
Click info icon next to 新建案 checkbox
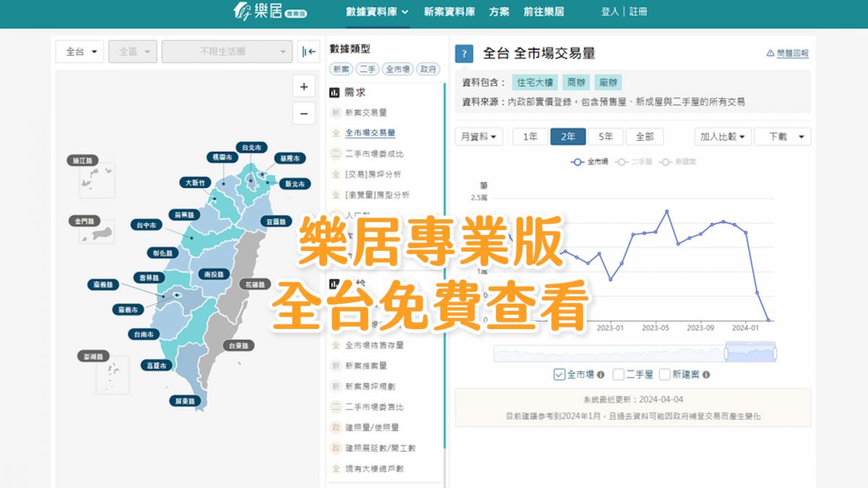tap(706, 374)
